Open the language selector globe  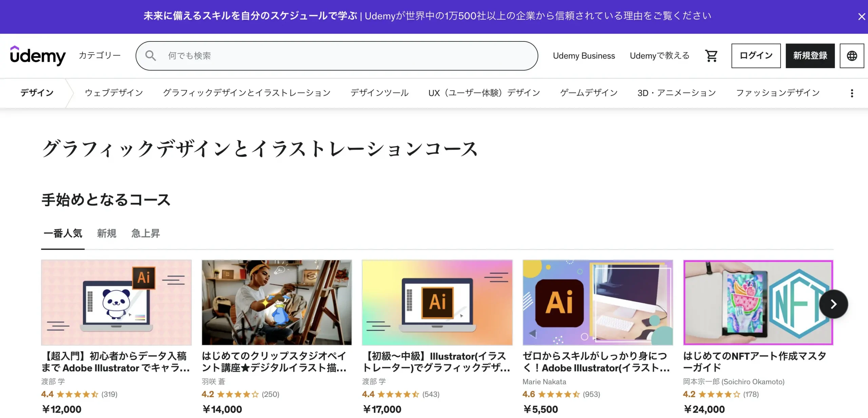(x=852, y=56)
